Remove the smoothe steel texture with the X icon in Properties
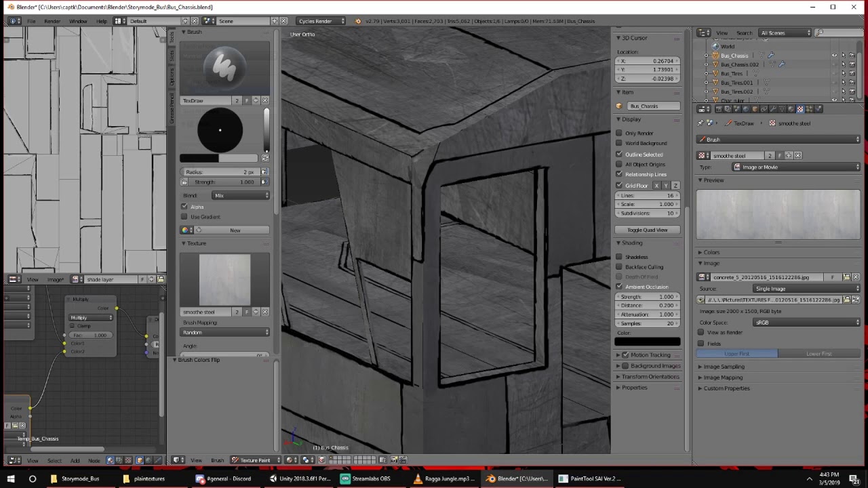868x488 pixels. coord(797,156)
